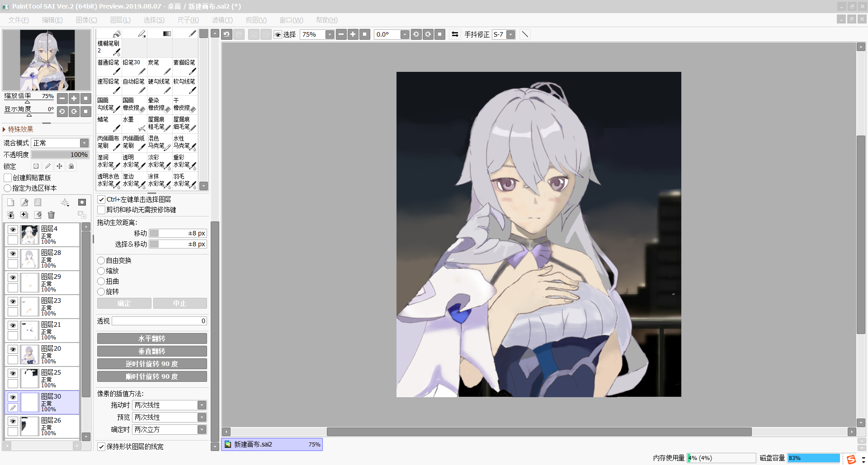Hide layer 图层4 with its eye icon

(x=13, y=230)
